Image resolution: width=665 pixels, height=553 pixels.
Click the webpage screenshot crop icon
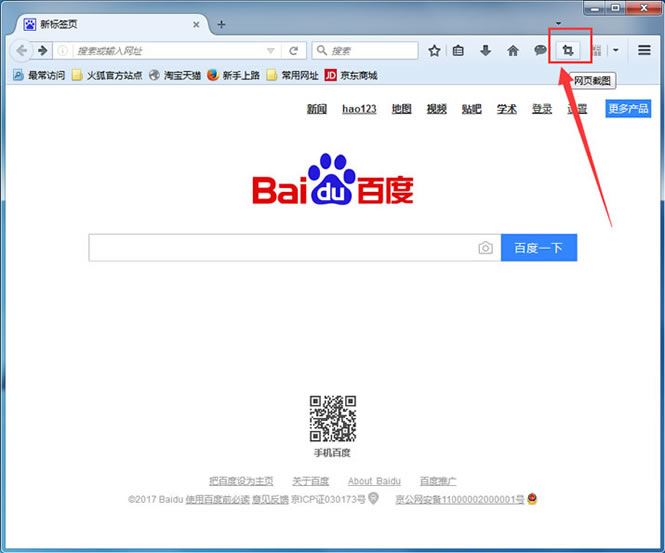point(568,51)
